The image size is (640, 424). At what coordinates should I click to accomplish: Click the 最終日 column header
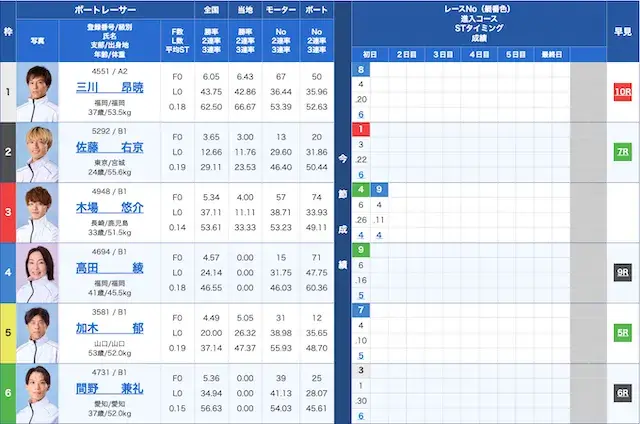(x=552, y=54)
